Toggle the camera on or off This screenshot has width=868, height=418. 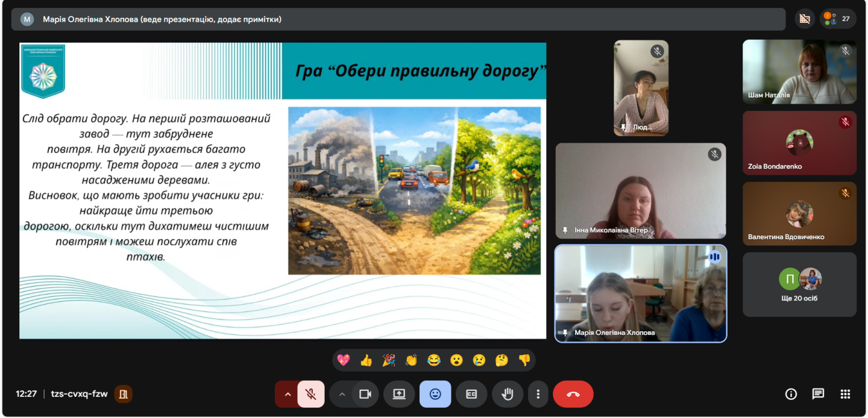click(365, 394)
